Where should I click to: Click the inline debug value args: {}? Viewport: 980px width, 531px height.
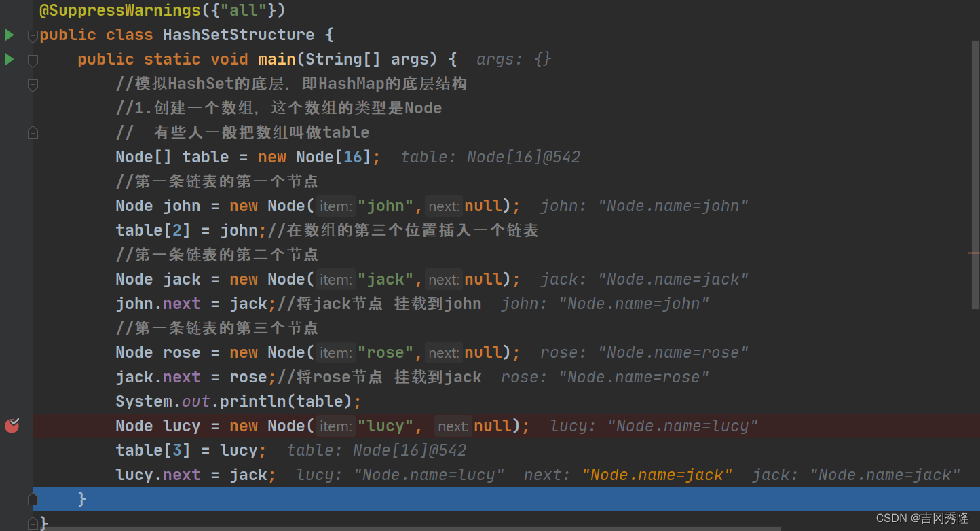tap(514, 59)
